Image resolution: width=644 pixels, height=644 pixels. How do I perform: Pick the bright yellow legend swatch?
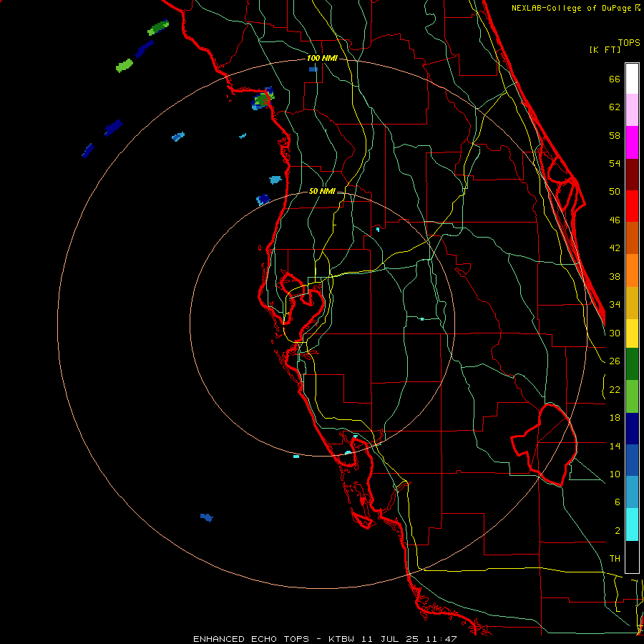(632, 333)
